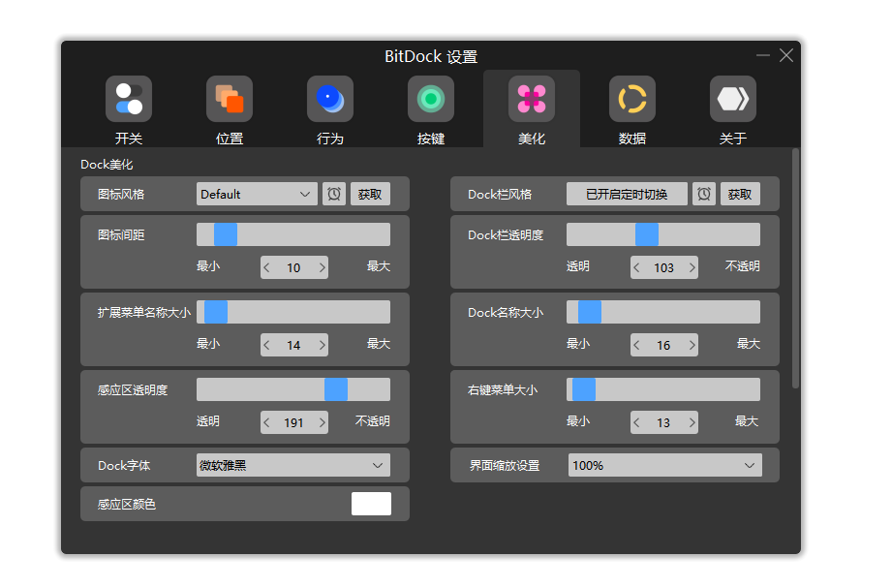892x588 pixels.
Task: Click the 扩展菜单名称大小 slider handle
Action: point(216,312)
